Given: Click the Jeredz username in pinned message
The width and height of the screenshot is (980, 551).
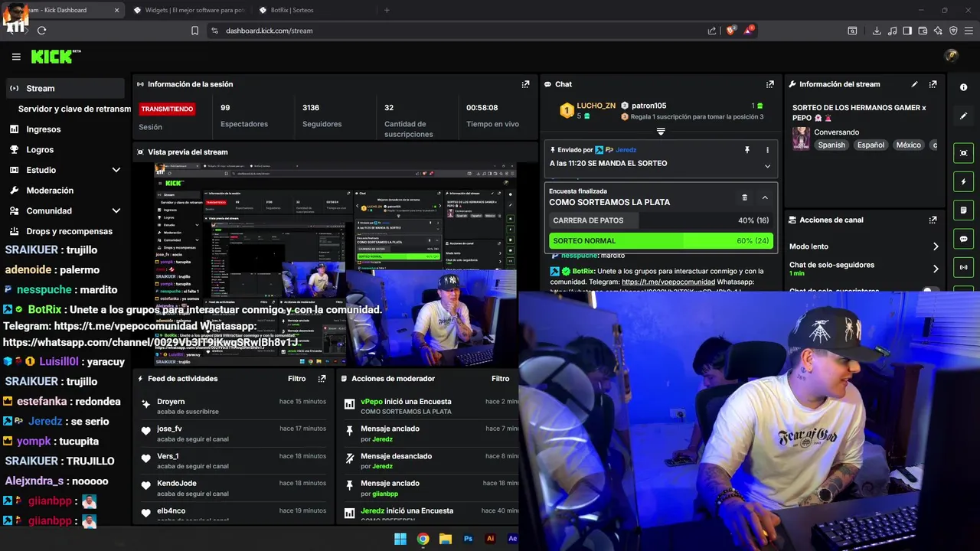Looking at the screenshot, I should click(626, 150).
